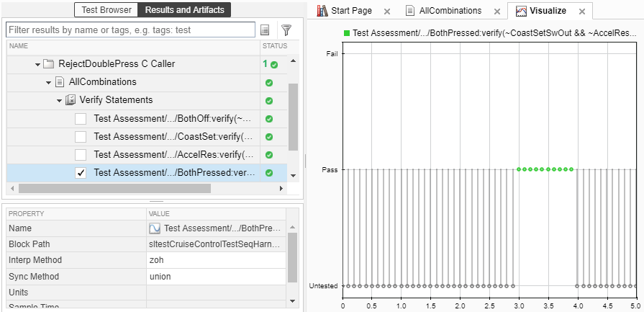644x312 pixels.
Task: Click the Interp Method value zoh
Action: (x=157, y=260)
